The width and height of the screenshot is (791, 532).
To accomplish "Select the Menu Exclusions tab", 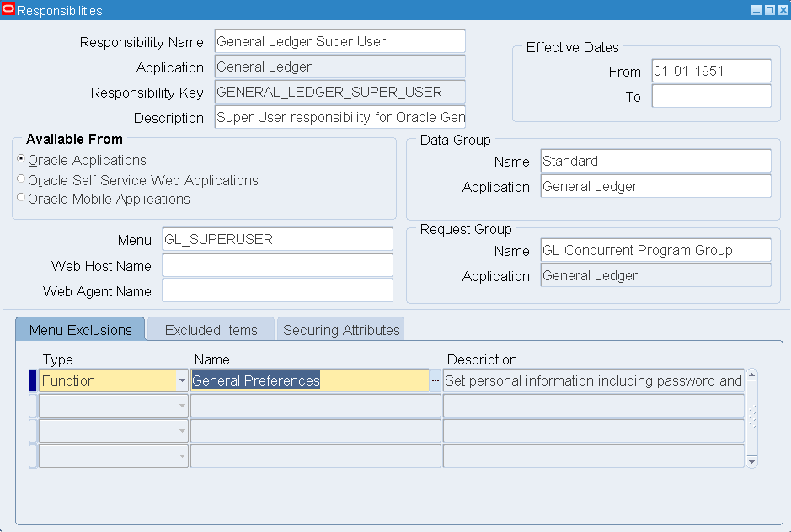I will (79, 329).
